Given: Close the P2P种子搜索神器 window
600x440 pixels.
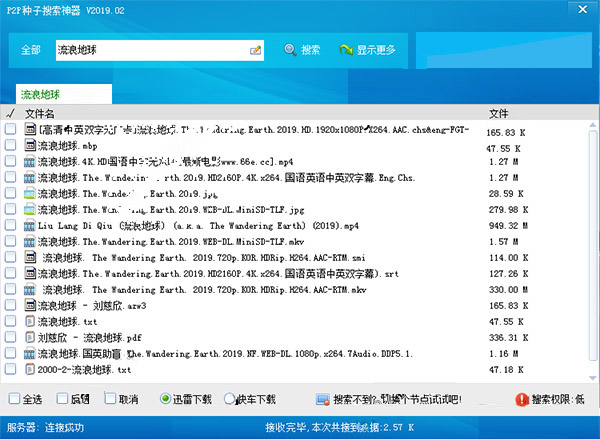Looking at the screenshot, I should click(x=583, y=9).
